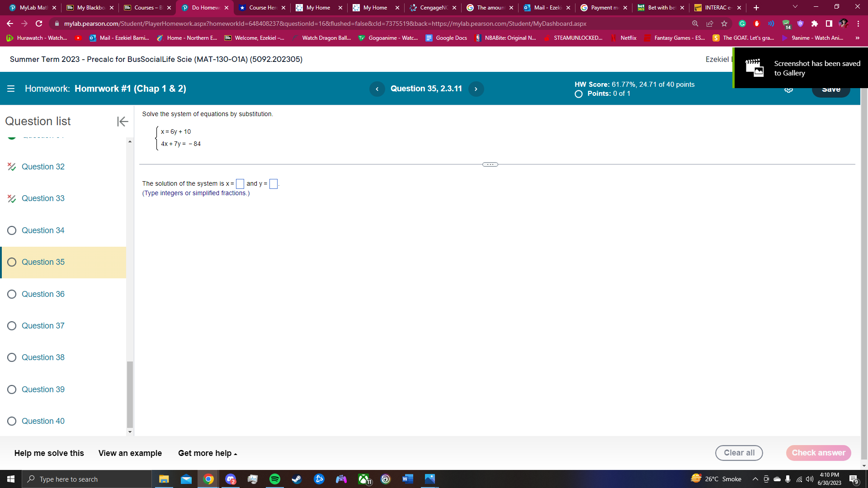Image resolution: width=868 pixels, height=488 pixels.
Task: Go to the previous question arrow
Action: click(x=377, y=89)
